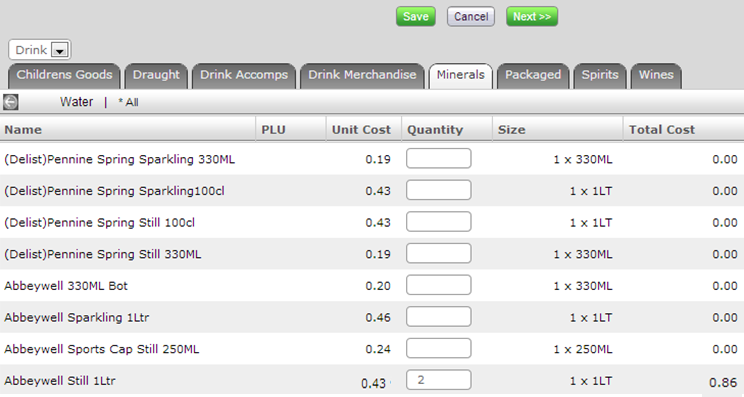Click unit cost 0.24 for Abbeywell Sports Cap
The width and height of the screenshot is (744, 397).
pyautogui.click(x=378, y=350)
